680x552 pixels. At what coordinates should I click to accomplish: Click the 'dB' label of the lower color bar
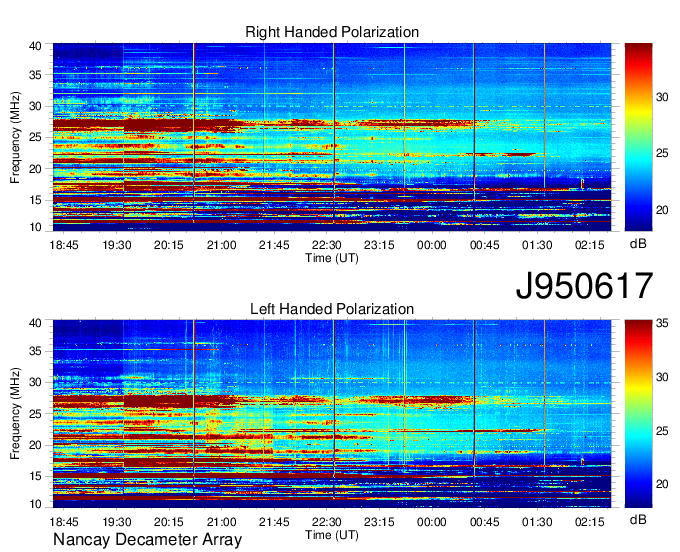[x=638, y=519]
